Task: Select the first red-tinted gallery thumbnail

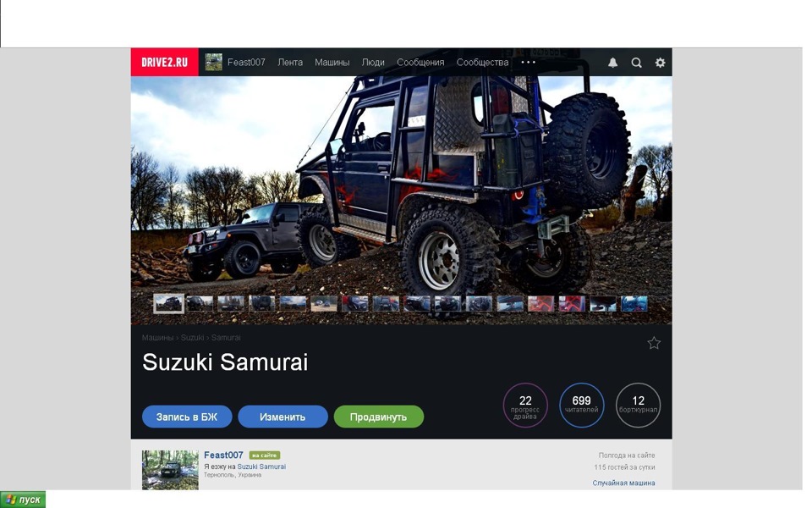Action: pos(541,304)
